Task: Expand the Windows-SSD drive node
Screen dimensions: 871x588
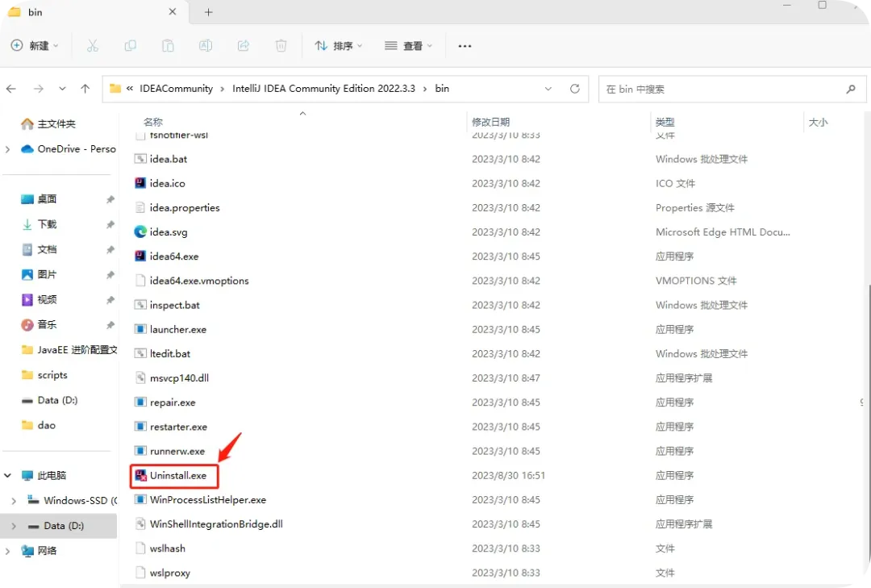Action: [x=14, y=501]
